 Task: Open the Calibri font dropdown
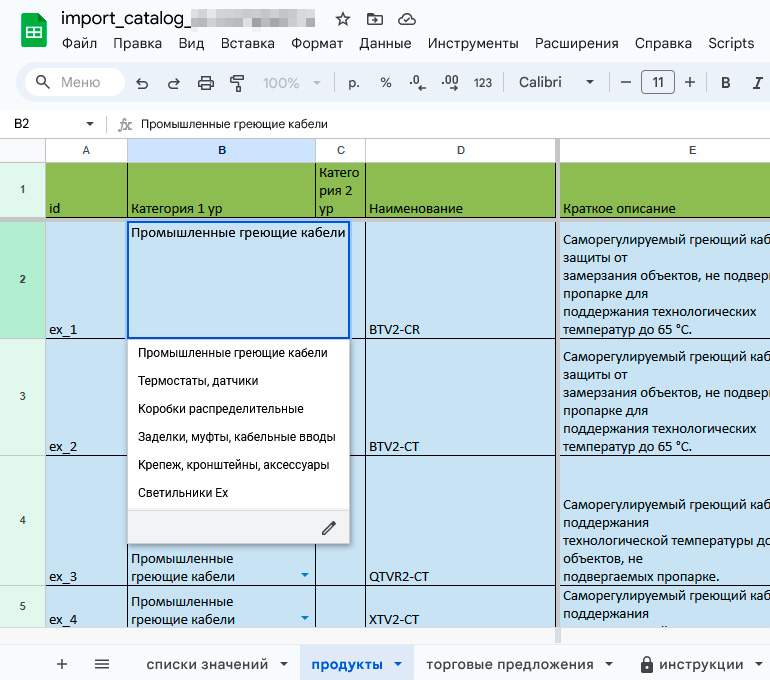pos(556,82)
